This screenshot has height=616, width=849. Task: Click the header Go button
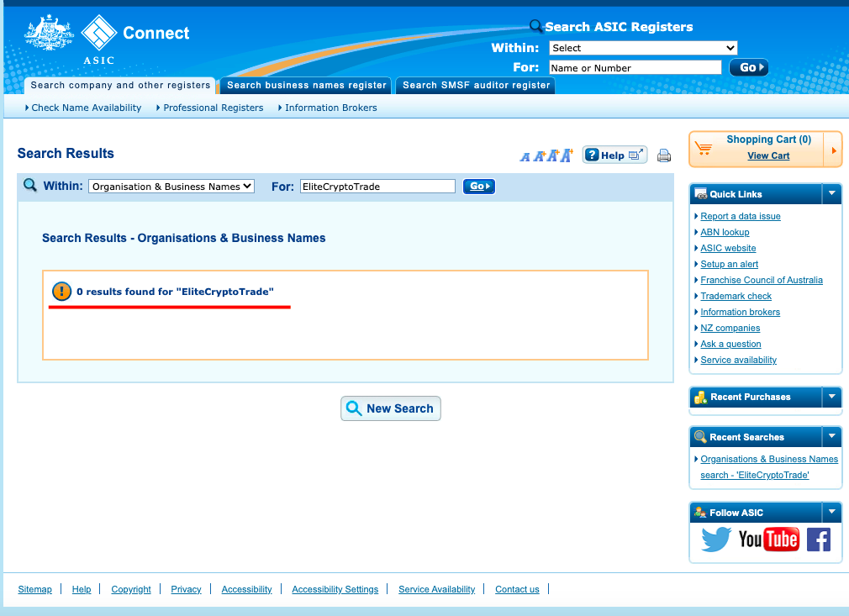pyautogui.click(x=749, y=67)
